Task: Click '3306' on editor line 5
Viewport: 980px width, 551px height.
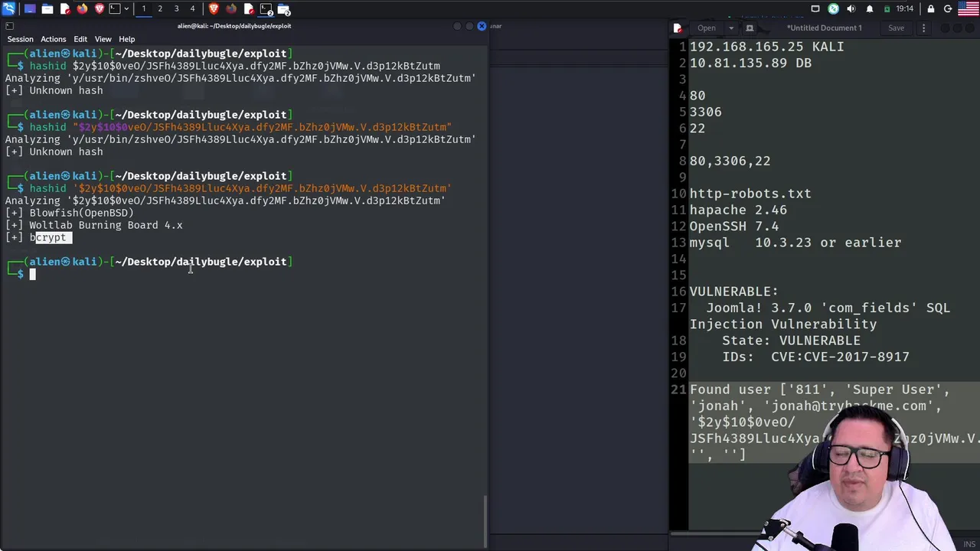Action: [705, 112]
